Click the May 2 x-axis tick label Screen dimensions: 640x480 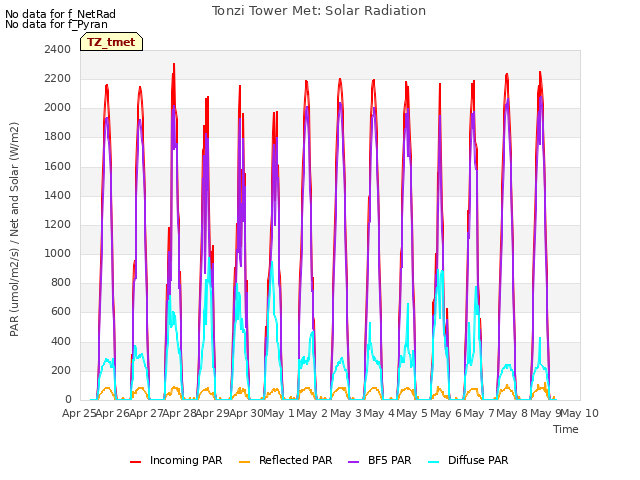(313, 413)
